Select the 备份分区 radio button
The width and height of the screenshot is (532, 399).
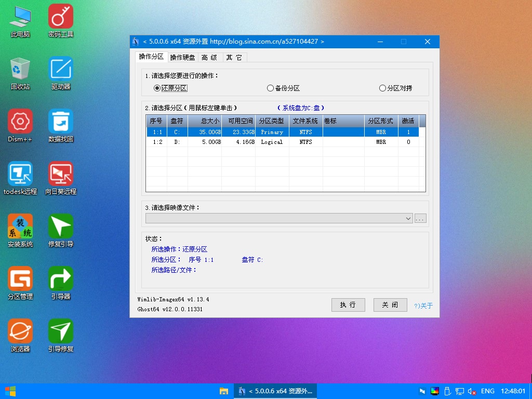point(270,88)
